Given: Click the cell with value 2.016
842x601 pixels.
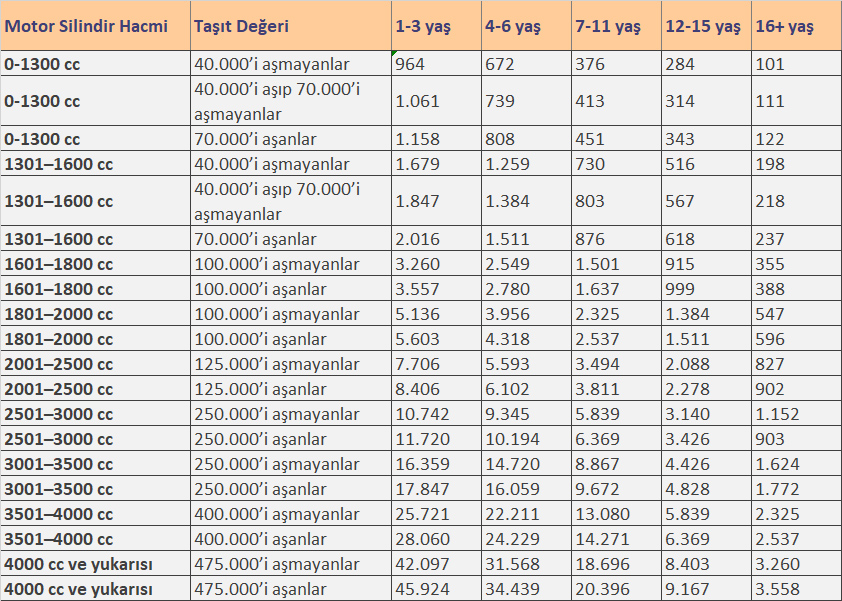Looking at the screenshot, I should (x=435, y=239).
